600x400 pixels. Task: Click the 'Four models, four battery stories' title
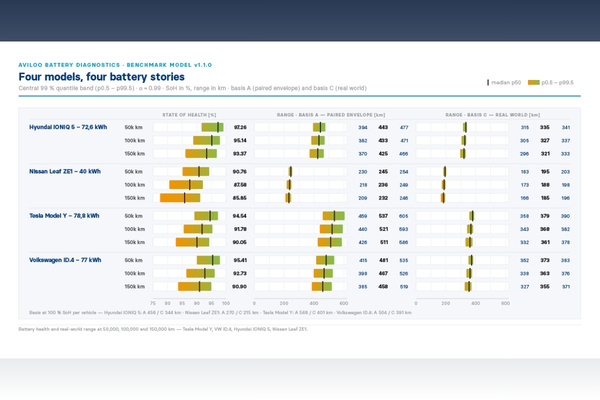[101, 77]
